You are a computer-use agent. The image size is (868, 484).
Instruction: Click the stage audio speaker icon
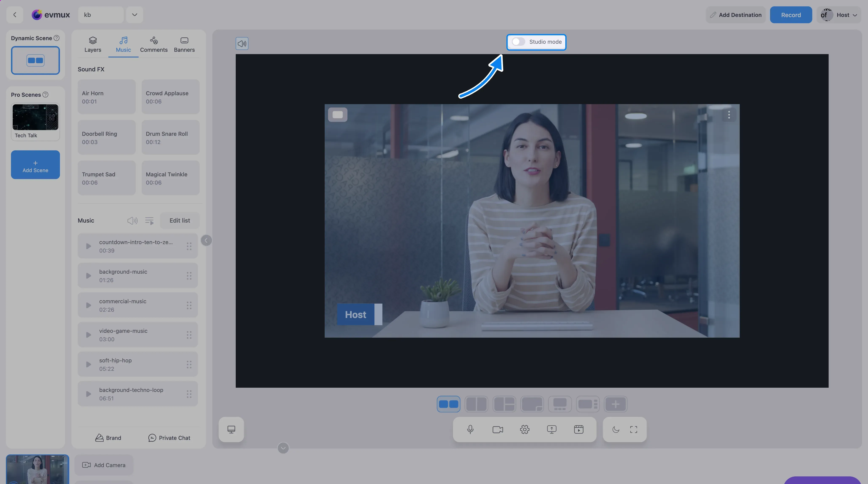point(242,44)
